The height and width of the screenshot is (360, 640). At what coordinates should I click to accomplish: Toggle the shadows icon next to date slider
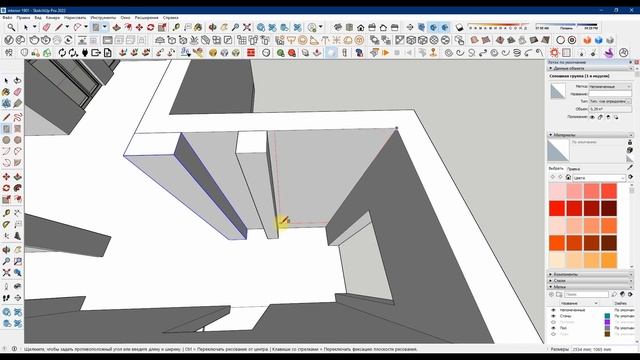pos(459,27)
